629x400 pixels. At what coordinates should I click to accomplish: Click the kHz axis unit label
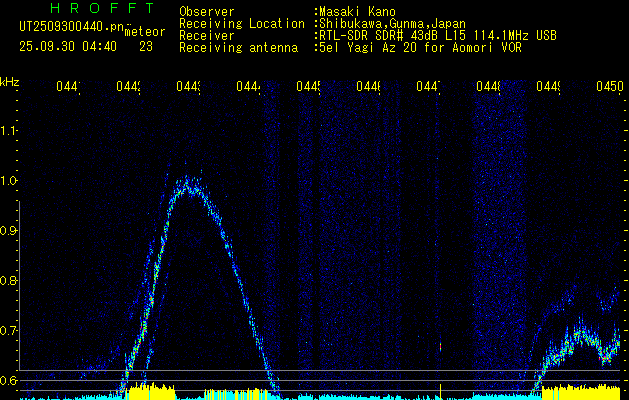pos(10,81)
